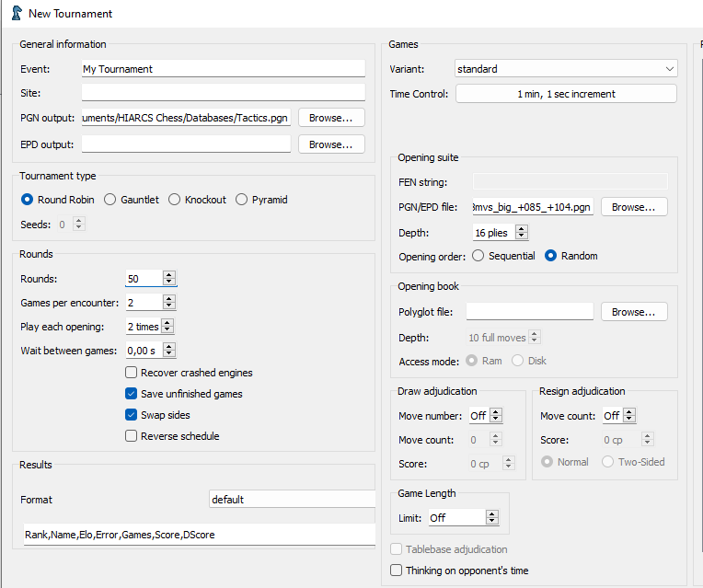Open the Results Format dropdown
Image resolution: width=703 pixels, height=588 pixels.
[x=293, y=499]
